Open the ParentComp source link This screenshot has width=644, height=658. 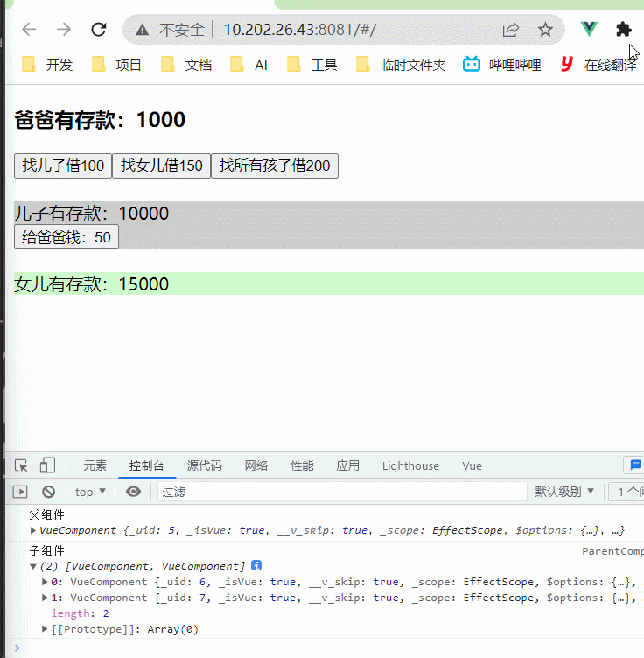(612, 551)
